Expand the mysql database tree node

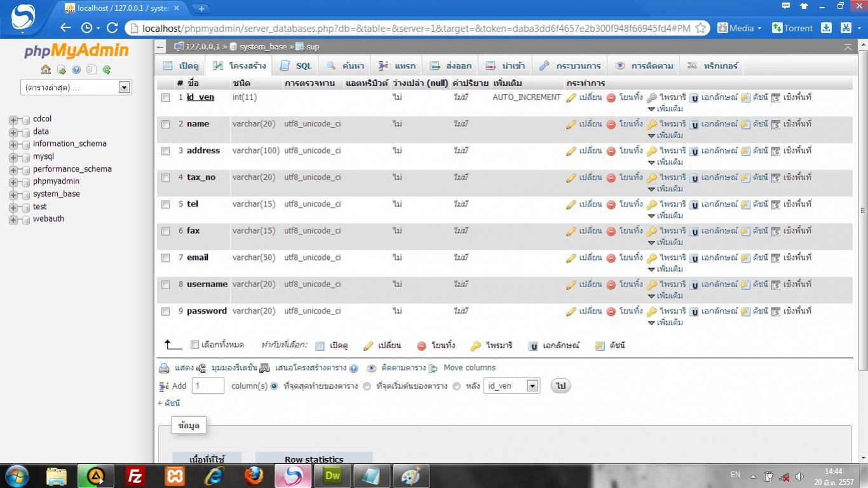pyautogui.click(x=13, y=157)
